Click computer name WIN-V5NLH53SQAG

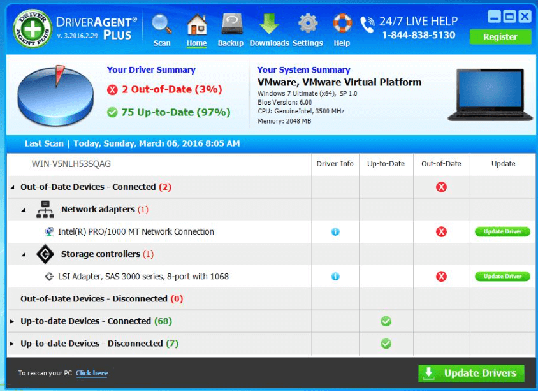pos(71,164)
